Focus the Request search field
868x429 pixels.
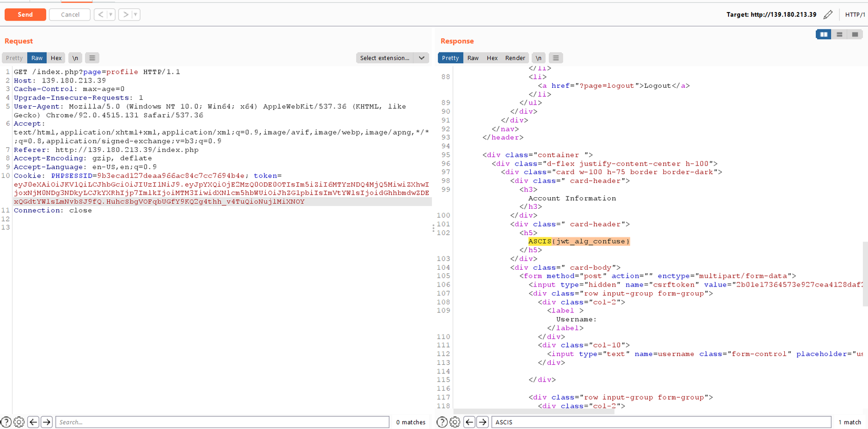pyautogui.click(x=223, y=422)
